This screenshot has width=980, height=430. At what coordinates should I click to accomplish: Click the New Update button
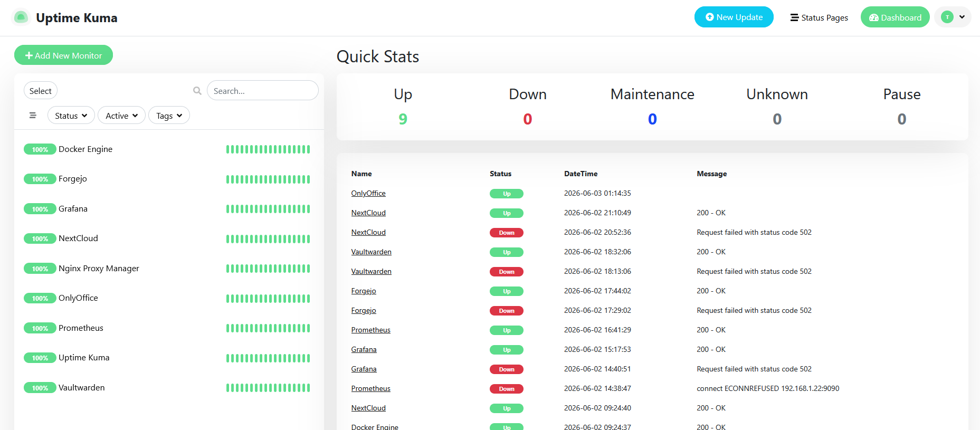coord(734,17)
